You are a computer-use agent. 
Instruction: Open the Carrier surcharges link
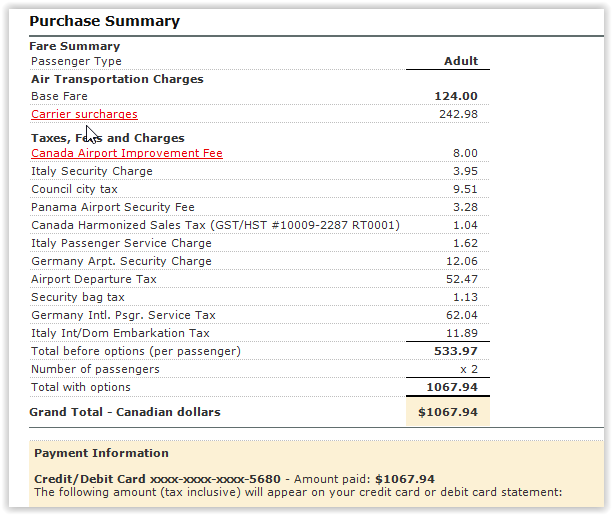point(84,114)
